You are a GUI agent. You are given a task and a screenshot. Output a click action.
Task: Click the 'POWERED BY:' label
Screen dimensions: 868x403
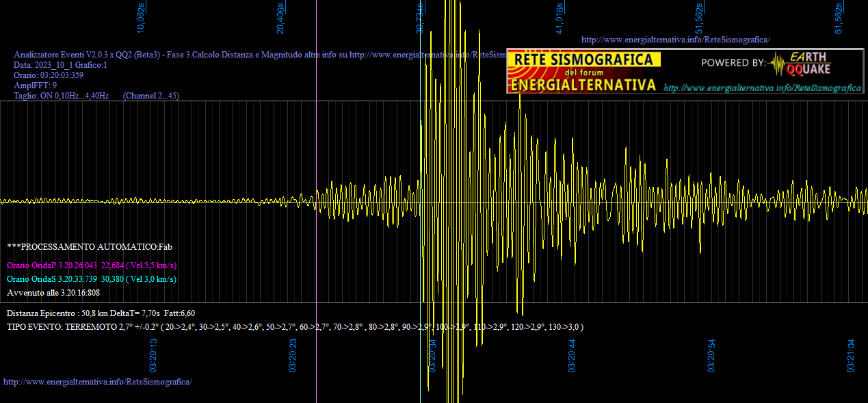coord(733,63)
